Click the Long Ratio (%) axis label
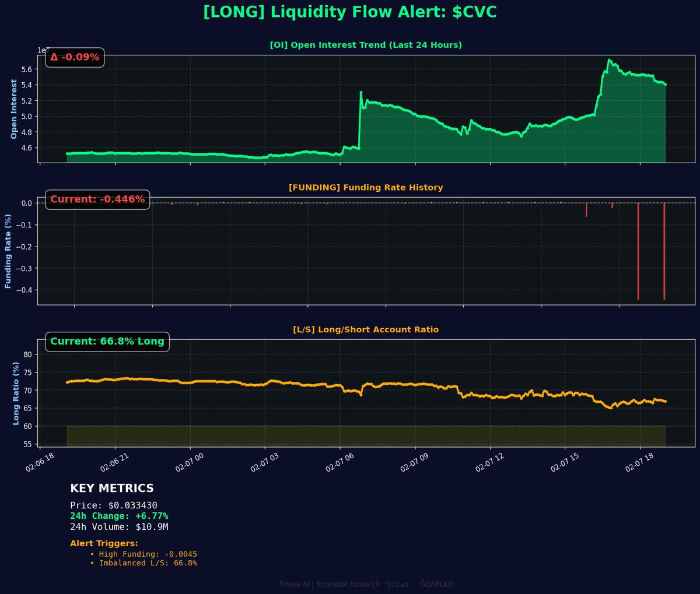The height and width of the screenshot is (594, 700). [16, 393]
